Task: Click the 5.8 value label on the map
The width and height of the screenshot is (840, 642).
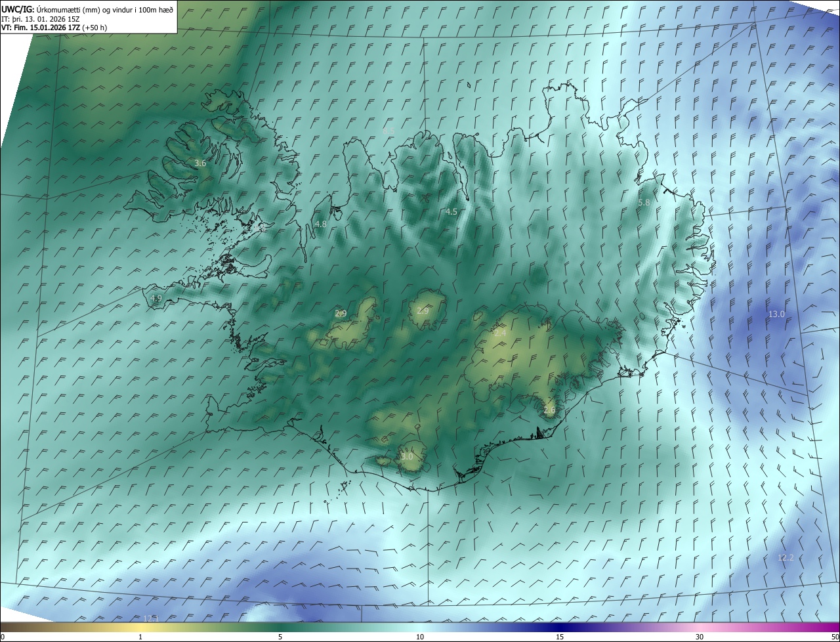Action: coord(644,203)
